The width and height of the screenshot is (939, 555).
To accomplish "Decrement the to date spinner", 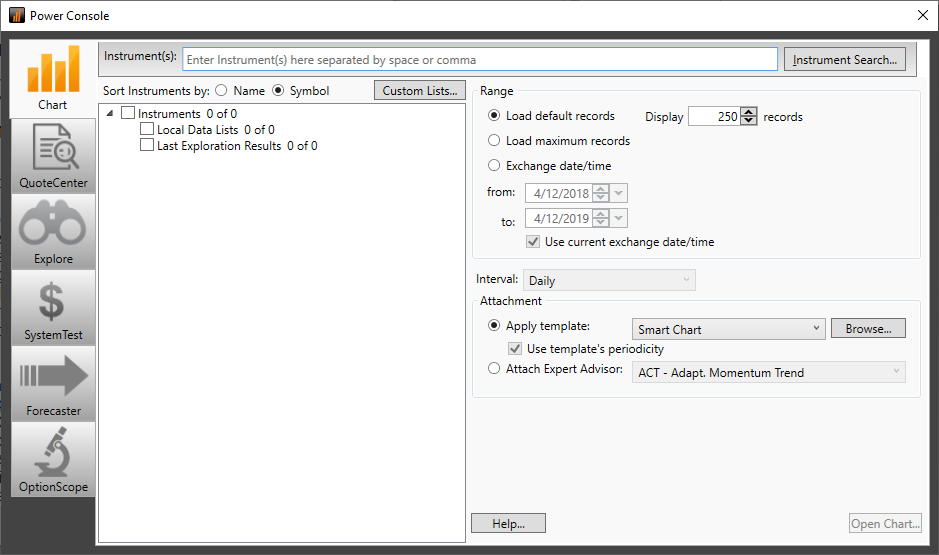I will point(601,223).
